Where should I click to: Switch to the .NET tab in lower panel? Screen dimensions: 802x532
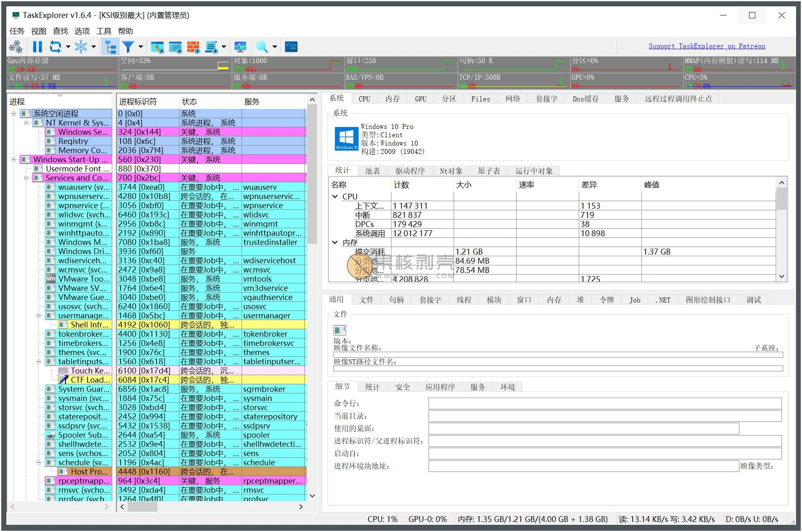click(x=662, y=300)
